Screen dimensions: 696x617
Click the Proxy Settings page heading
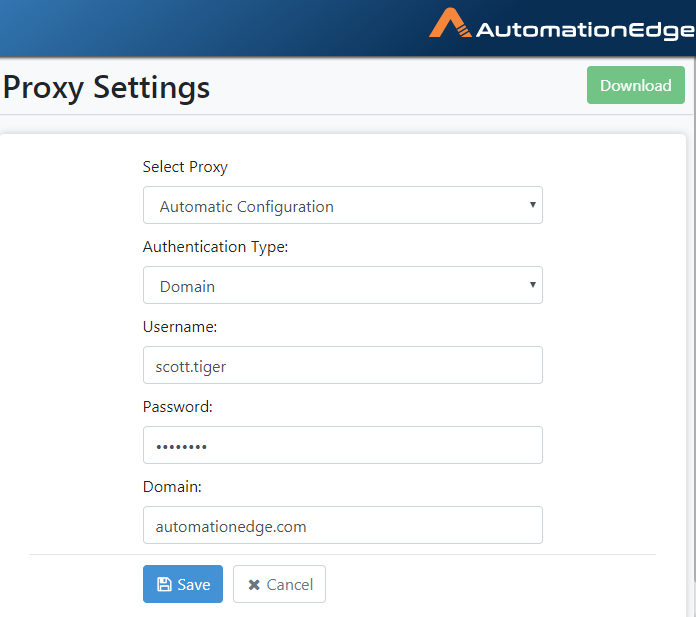[106, 88]
